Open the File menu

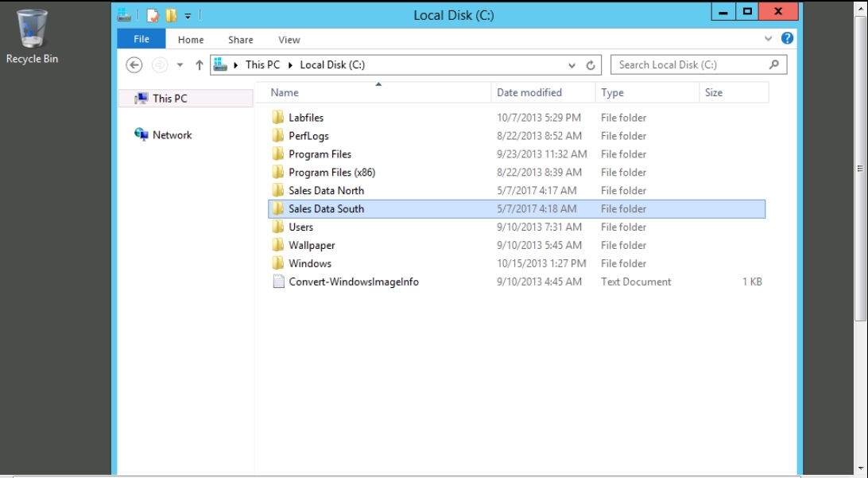click(141, 39)
